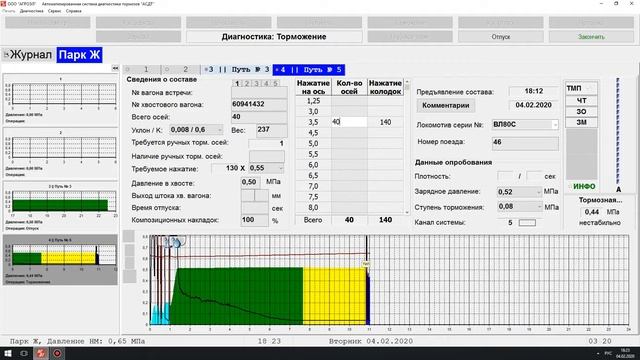Click the axle pressure row 8,0

coord(313,208)
